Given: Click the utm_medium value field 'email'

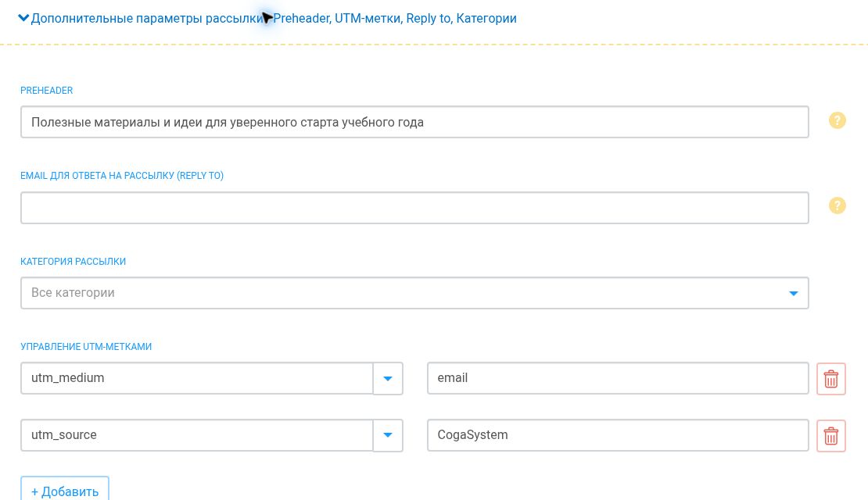Looking at the screenshot, I should (x=618, y=378).
